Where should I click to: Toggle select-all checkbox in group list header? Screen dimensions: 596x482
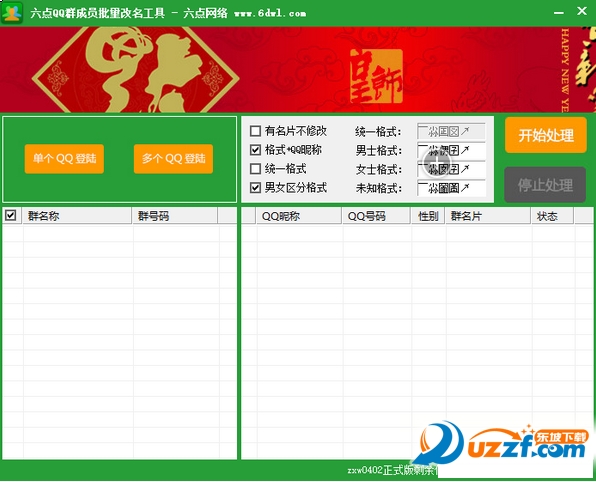[x=11, y=216]
